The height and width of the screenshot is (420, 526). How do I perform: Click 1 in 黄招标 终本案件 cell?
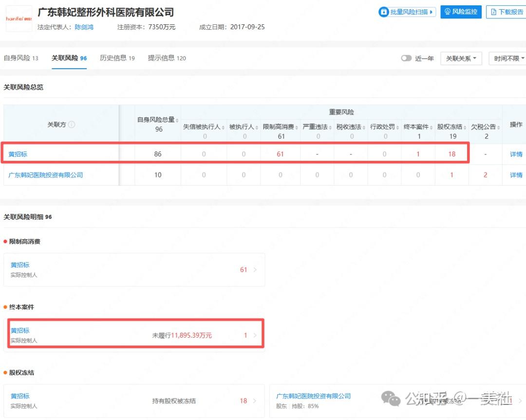click(x=418, y=154)
